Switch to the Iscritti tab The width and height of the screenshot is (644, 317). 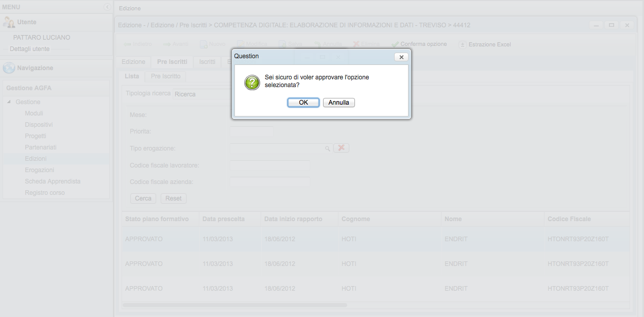click(x=207, y=62)
